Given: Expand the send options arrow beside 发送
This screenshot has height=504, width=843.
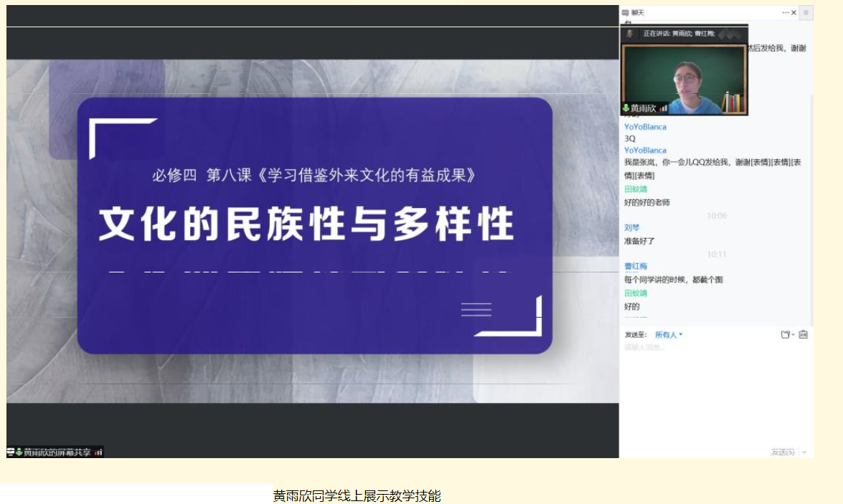Looking at the screenshot, I should pos(804,452).
